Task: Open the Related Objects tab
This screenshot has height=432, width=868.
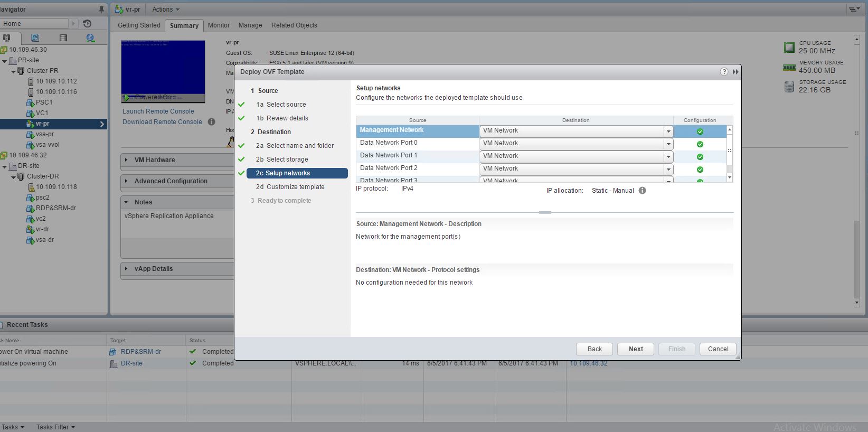Action: click(x=294, y=25)
